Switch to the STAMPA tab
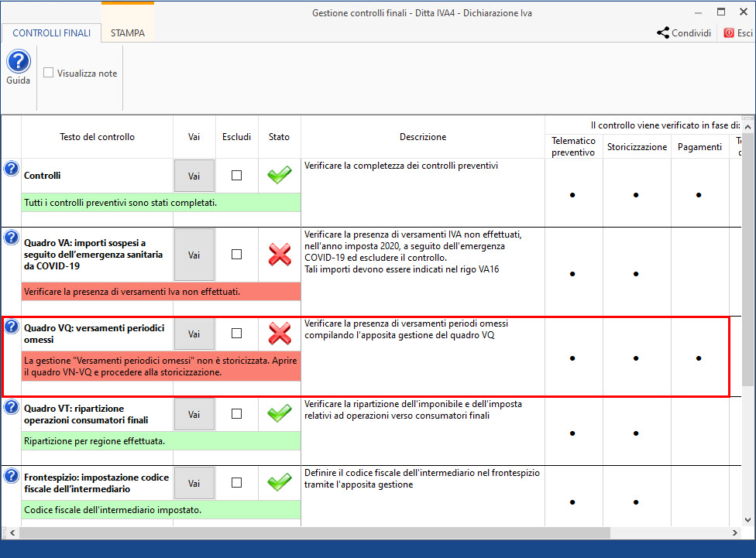Image resolution: width=756 pixels, height=558 pixels. (127, 33)
